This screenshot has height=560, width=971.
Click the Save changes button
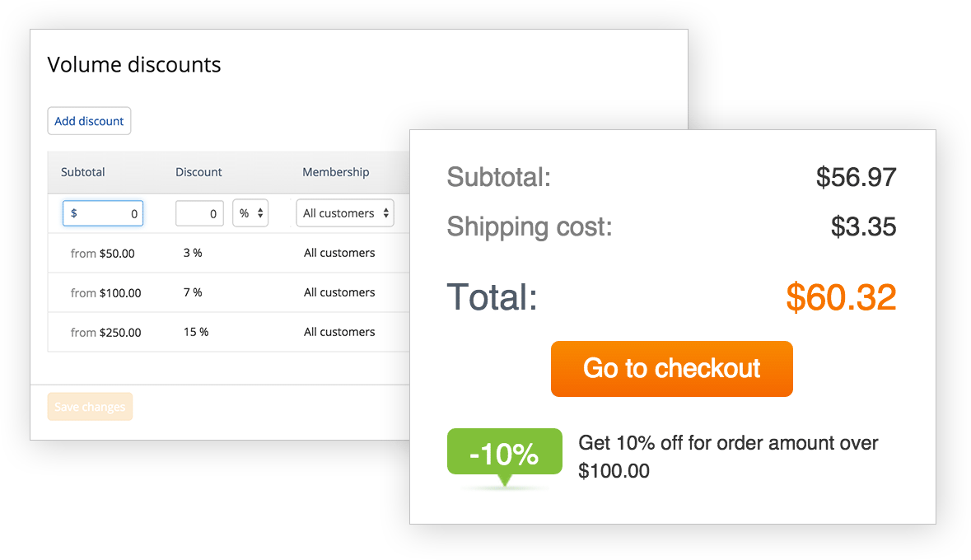[x=90, y=407]
